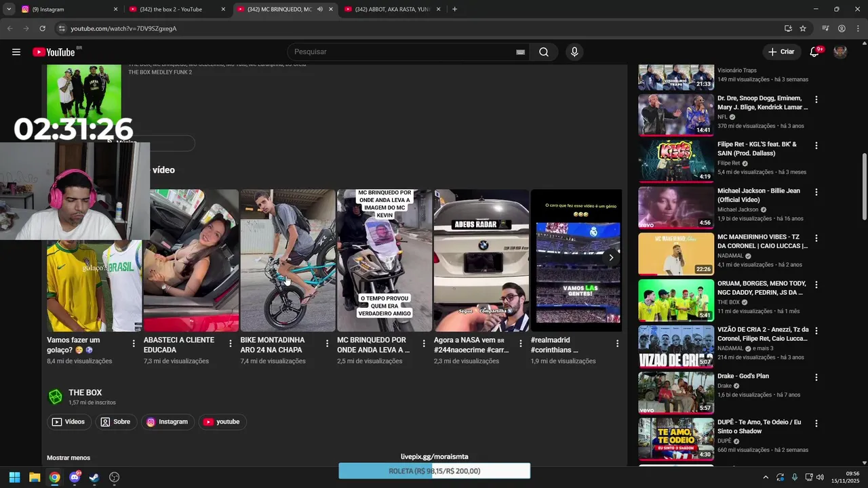Mute the MC BRINQUEDO tab audio icon
The height and width of the screenshot is (488, 868).
click(319, 9)
